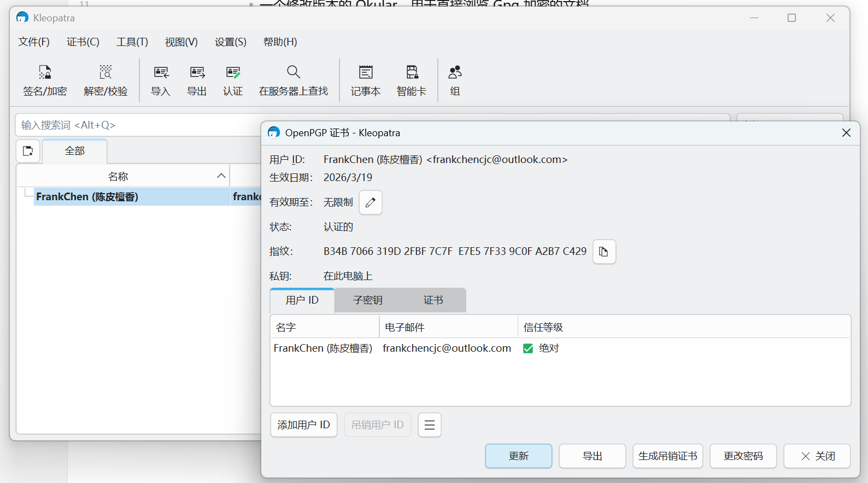The height and width of the screenshot is (483, 868).
Task: Click the 更新 button
Action: (519, 456)
